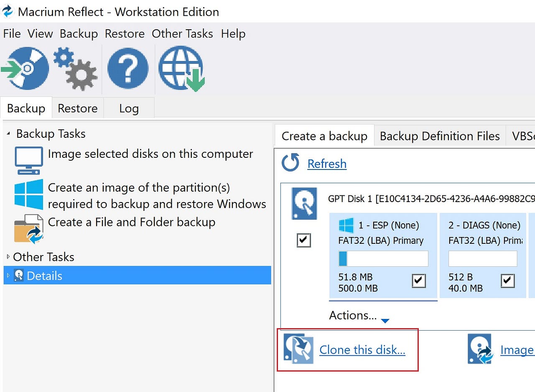Screen dimensions: 535x392
Task: Expand the Other Tasks section
Action: click(x=8, y=257)
